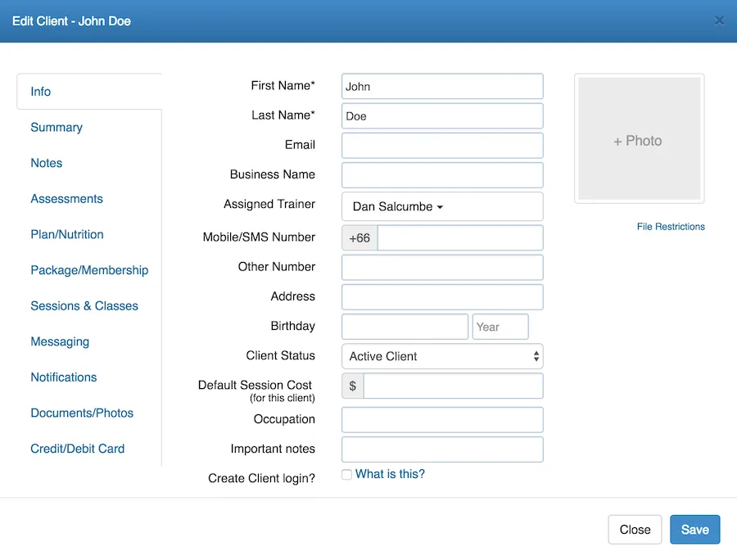Click the Birthday Year field
The image size is (737, 560).
500,327
